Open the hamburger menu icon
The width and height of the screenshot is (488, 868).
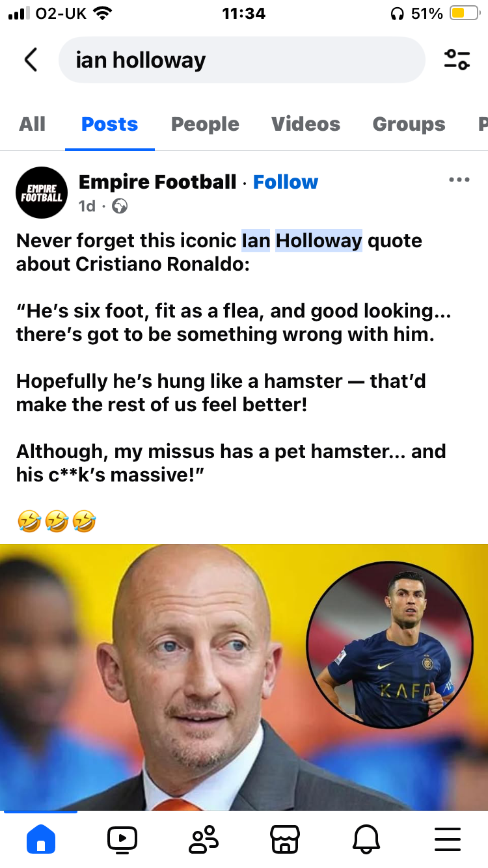pyautogui.click(x=447, y=839)
